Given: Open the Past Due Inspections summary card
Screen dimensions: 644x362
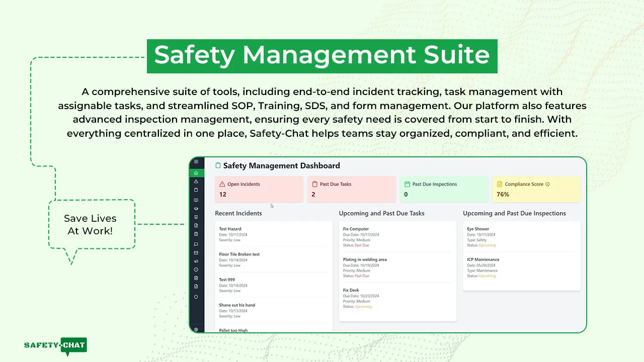Looking at the screenshot, I should 444,189.
